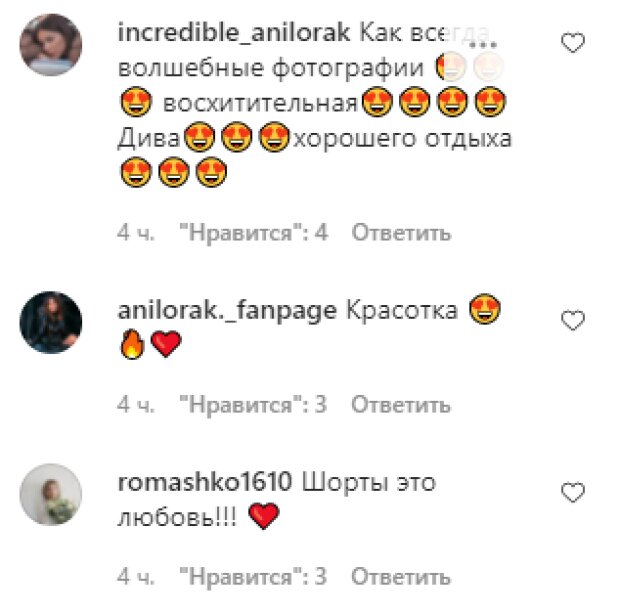Open incredible_anilorak profile picture
620x614 pixels.
pyautogui.click(x=51, y=45)
